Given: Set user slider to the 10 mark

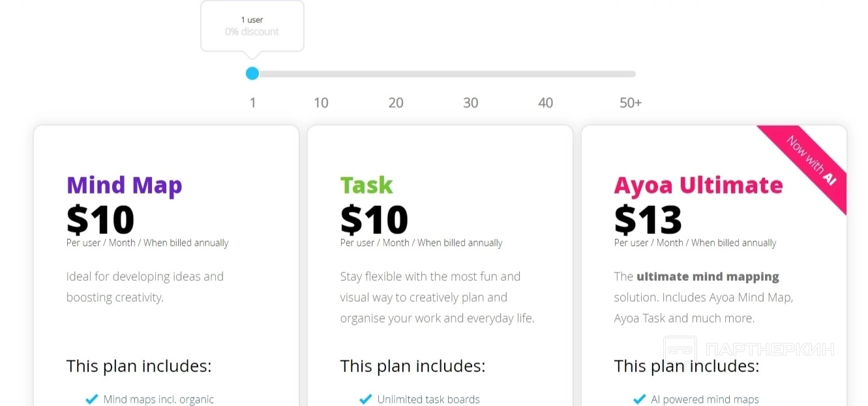Looking at the screenshot, I should tap(321, 74).
